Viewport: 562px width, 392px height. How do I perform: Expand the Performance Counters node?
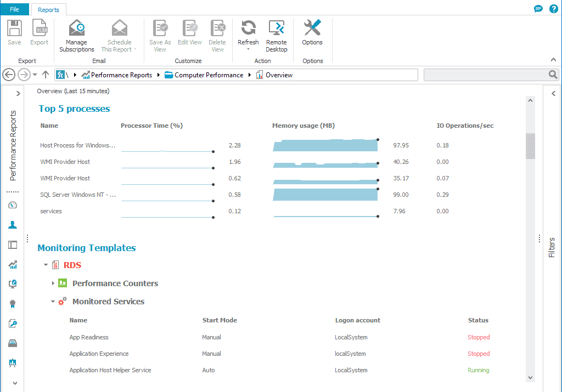pos(53,283)
